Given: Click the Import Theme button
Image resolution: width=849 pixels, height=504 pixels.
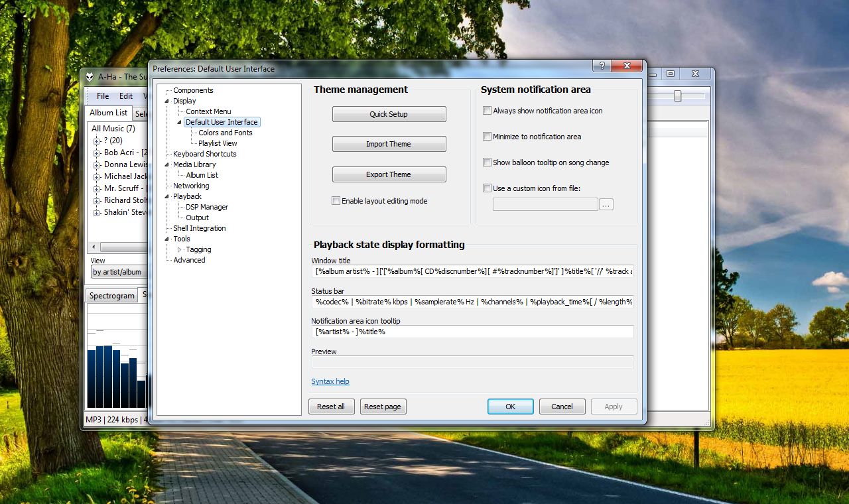Looking at the screenshot, I should pyautogui.click(x=389, y=144).
